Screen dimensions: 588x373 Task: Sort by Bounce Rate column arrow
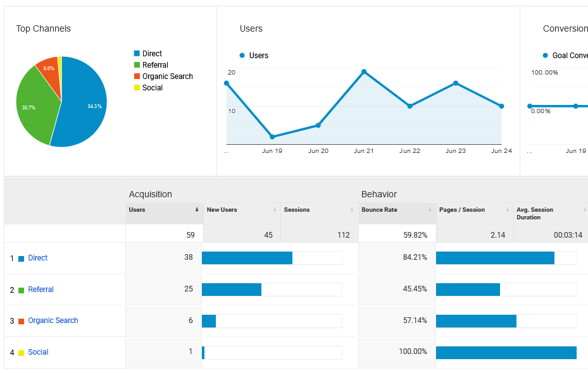click(429, 210)
